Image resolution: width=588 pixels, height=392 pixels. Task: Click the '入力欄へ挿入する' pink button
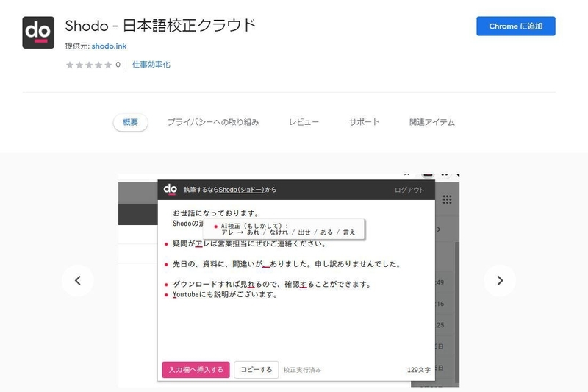click(x=196, y=370)
